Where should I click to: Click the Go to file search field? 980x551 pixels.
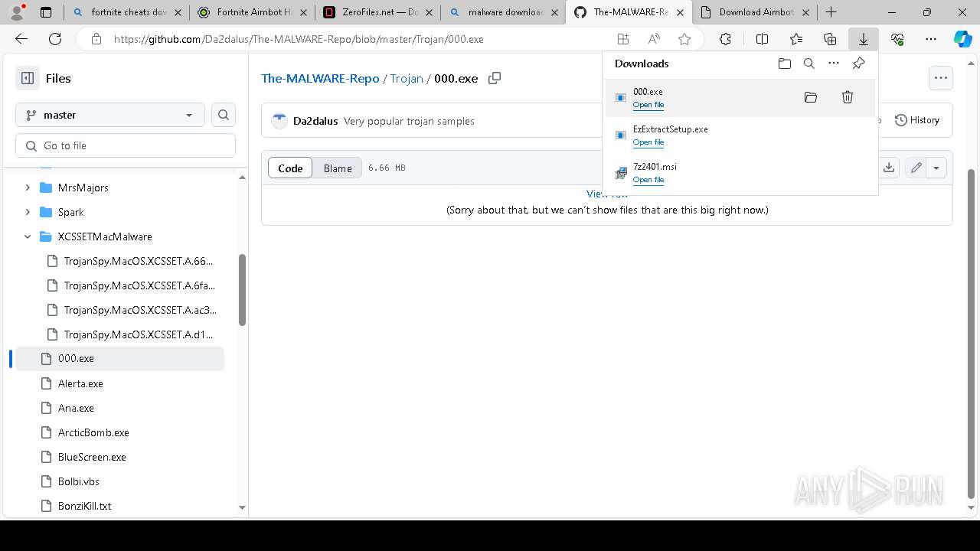(126, 145)
